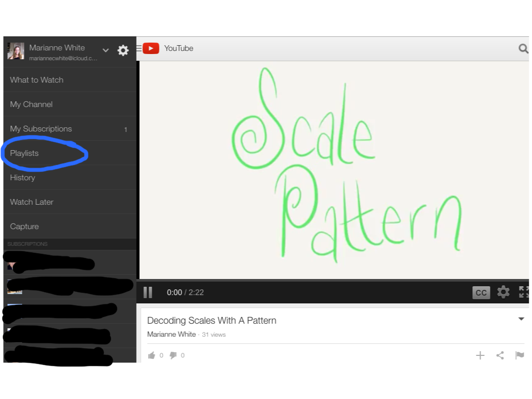Click the YouTube text in header
532x399 pixels.
pos(179,48)
